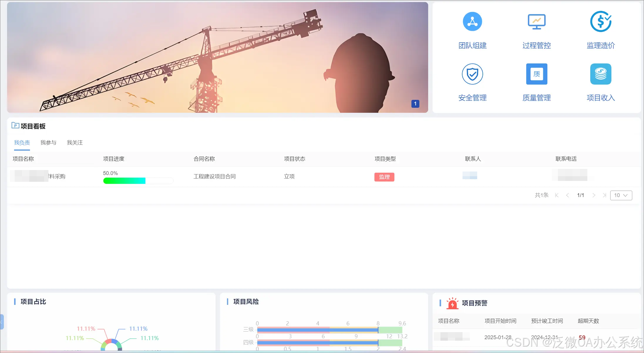Go to the next page arrow

click(594, 195)
